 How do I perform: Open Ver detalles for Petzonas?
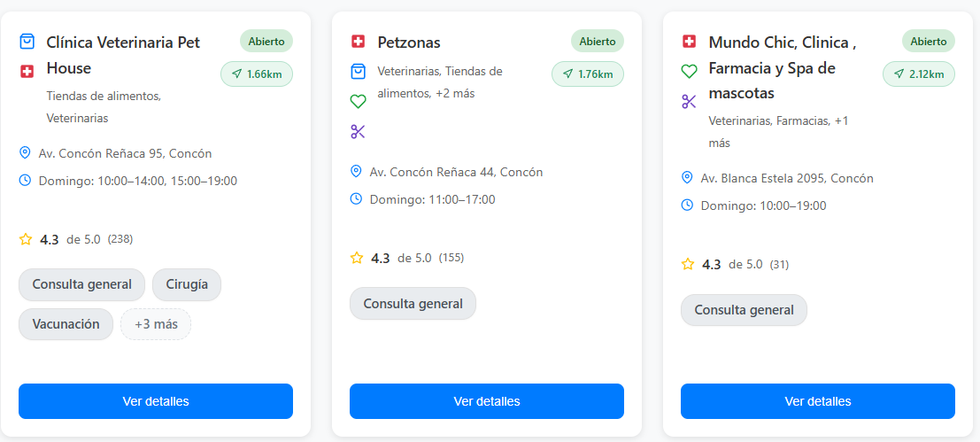487,401
